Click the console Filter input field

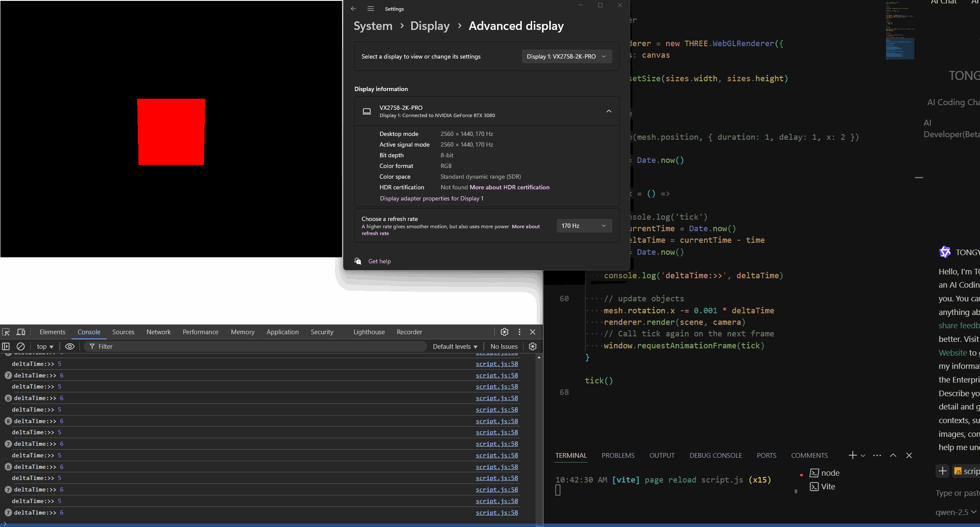tap(256, 346)
